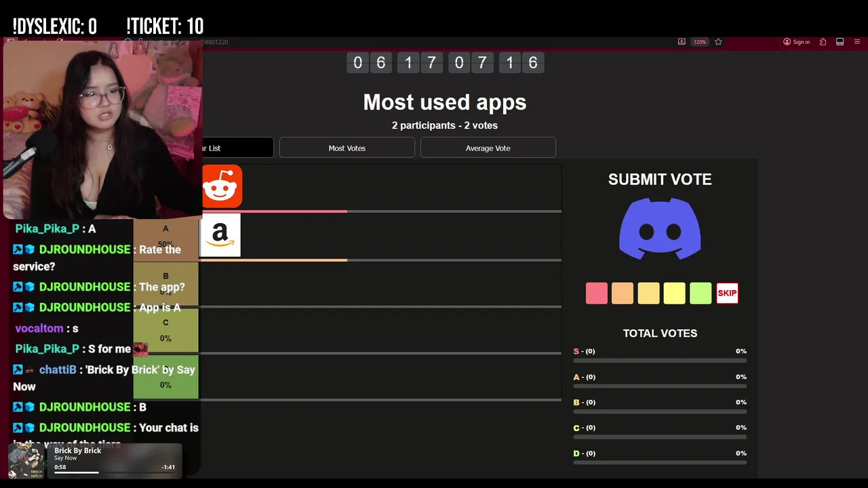Click the 2 participants - 2 votes text
This screenshot has width=868, height=488.
(x=445, y=125)
